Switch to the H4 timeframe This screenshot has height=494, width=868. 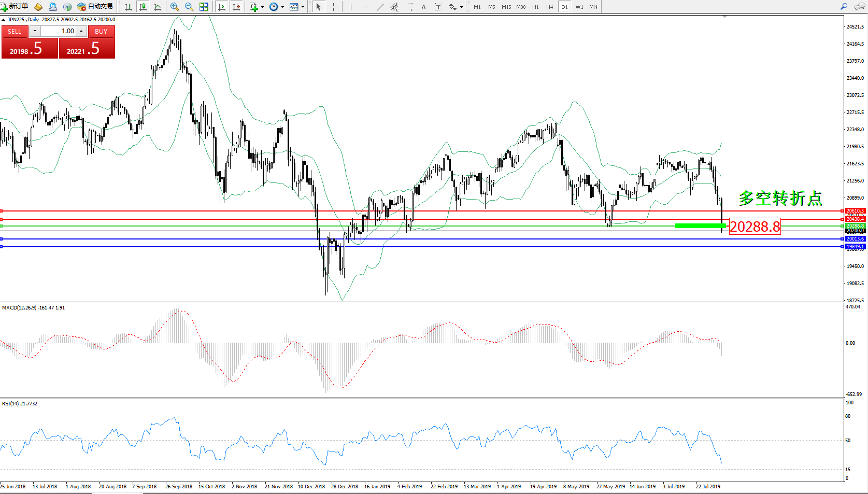pyautogui.click(x=549, y=7)
